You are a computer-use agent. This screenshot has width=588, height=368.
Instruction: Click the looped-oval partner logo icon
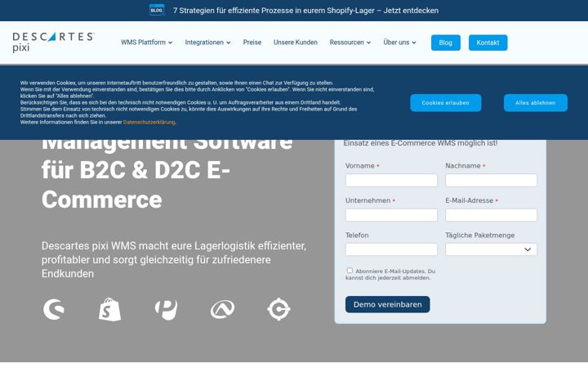point(222,309)
